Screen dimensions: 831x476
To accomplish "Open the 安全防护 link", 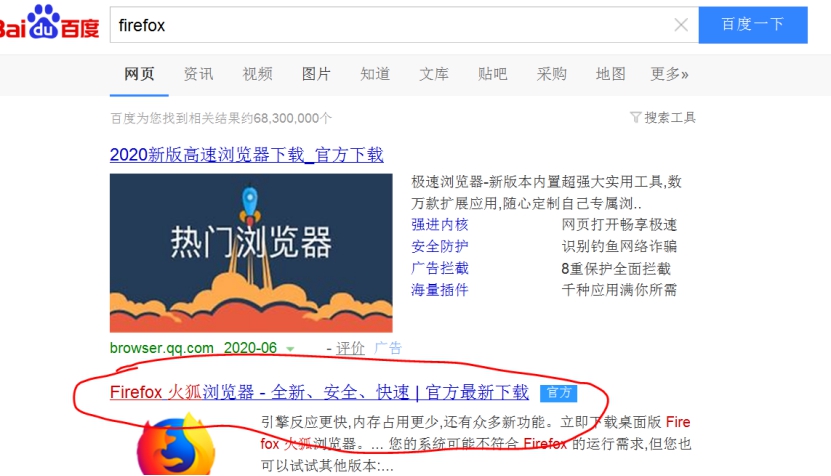I will [x=440, y=246].
